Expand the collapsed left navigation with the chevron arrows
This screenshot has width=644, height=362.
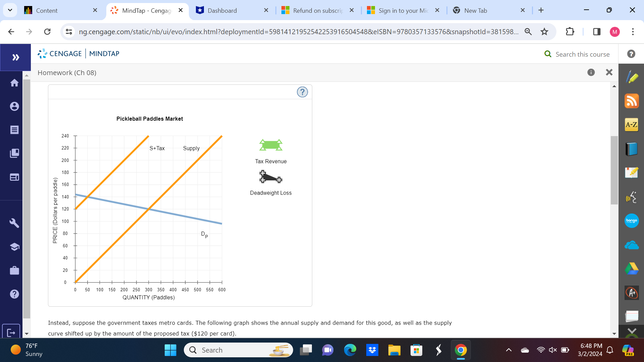pos(15,57)
